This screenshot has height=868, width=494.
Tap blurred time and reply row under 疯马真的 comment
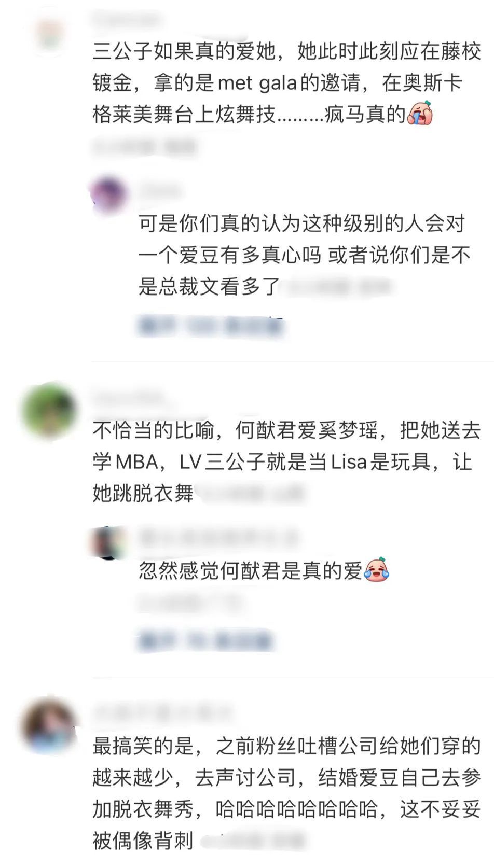click(144, 147)
